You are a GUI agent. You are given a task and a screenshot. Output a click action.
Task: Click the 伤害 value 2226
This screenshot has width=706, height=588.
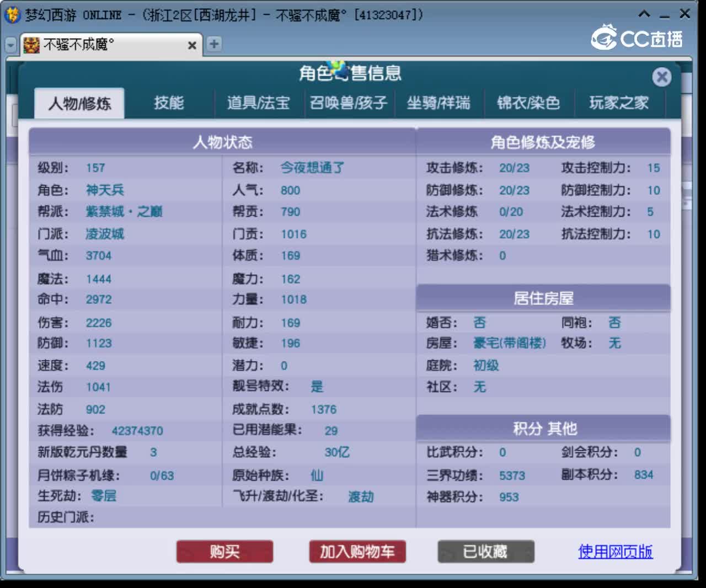(99, 323)
